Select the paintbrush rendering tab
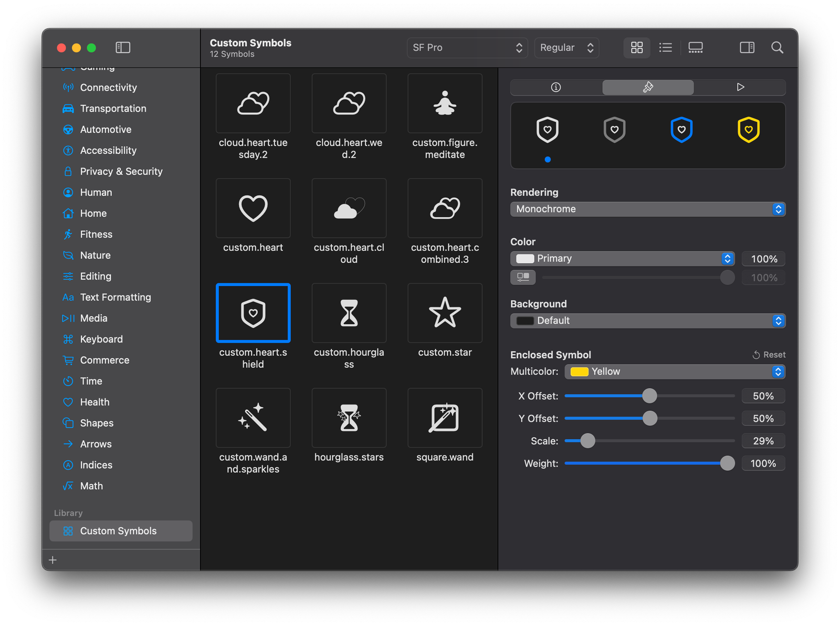Viewport: 840px width, 626px height. 648,87
